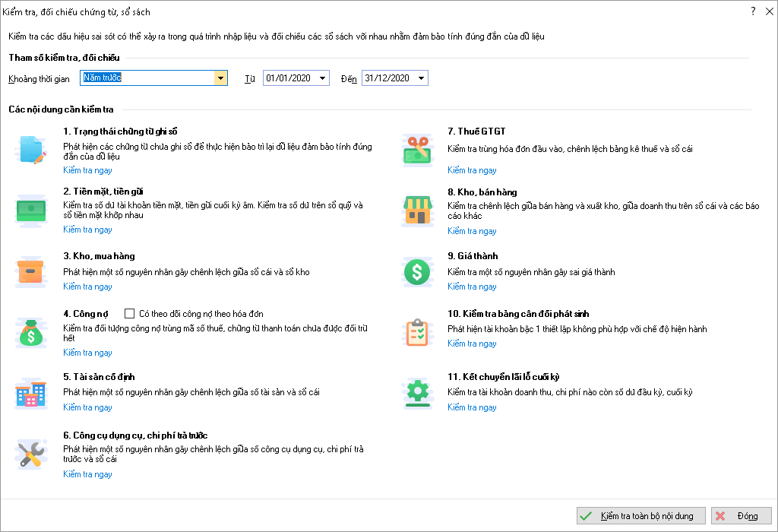Click the heading 11. Kết chuyển lãi lỗ cuối kỳ

[503, 377]
